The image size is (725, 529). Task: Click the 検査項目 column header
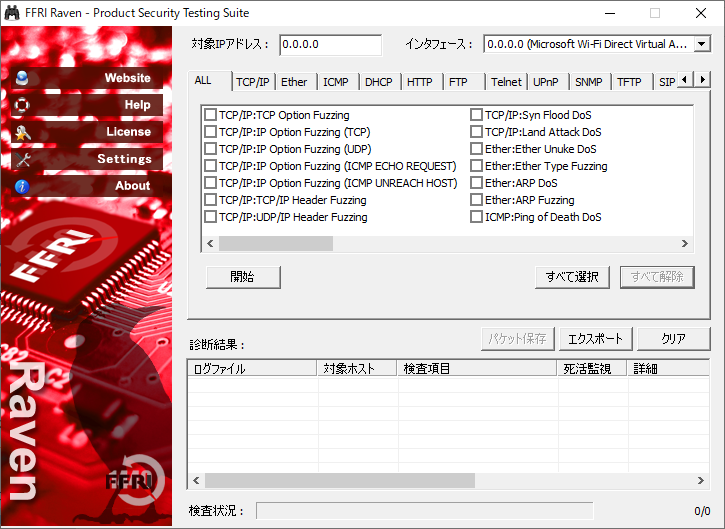click(x=477, y=369)
